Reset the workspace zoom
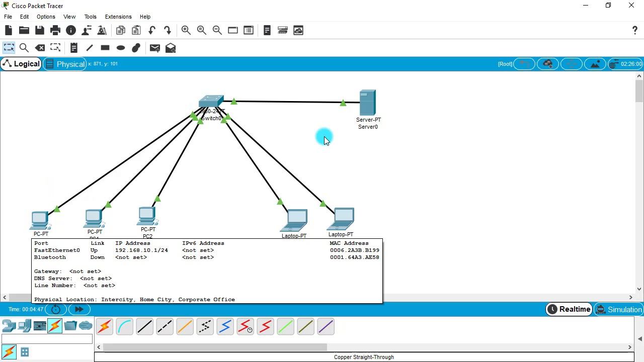Viewport: 644px width, 362px height. pos(202,30)
